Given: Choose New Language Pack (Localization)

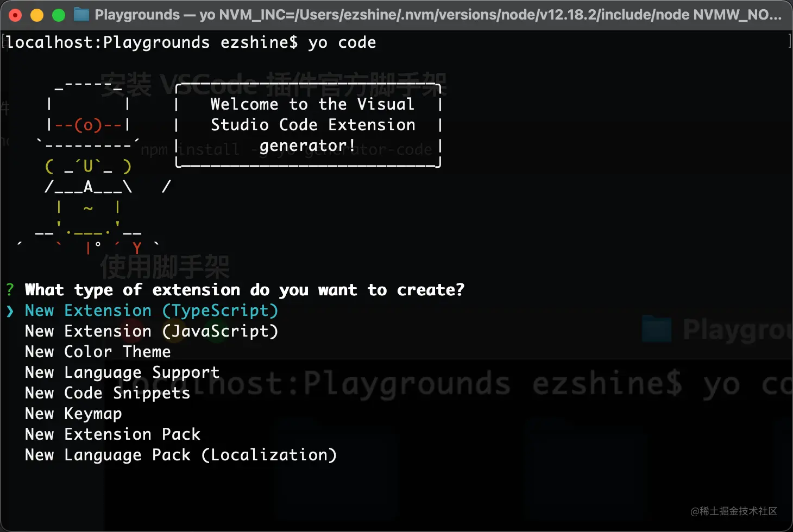Looking at the screenshot, I should click(181, 455).
